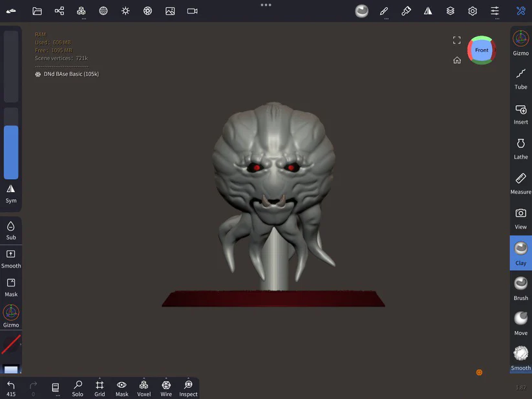Open the Camera settings menu
Viewport: 532px width, 399px height.
click(x=193, y=11)
